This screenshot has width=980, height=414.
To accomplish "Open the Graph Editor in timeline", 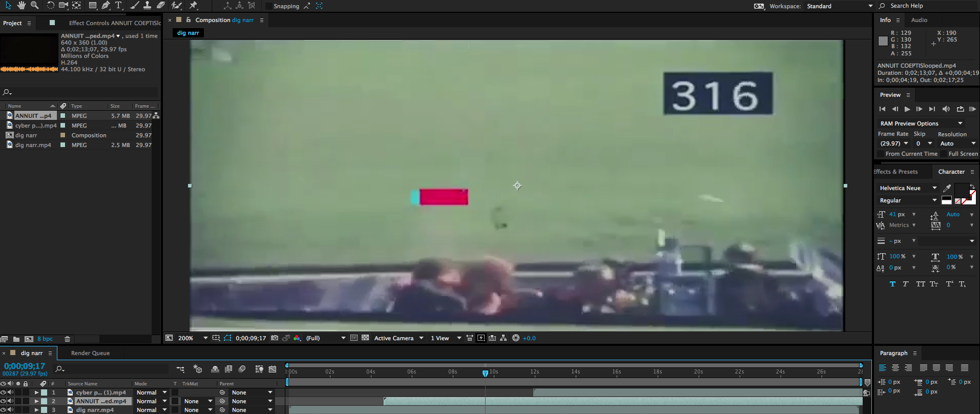I will tap(273, 369).
